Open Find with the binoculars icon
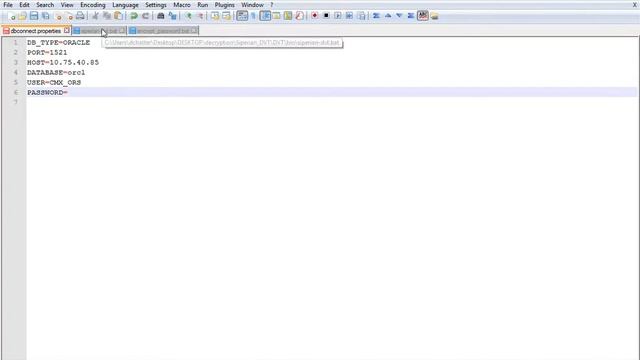The height and width of the screenshot is (360, 640). [x=160, y=16]
